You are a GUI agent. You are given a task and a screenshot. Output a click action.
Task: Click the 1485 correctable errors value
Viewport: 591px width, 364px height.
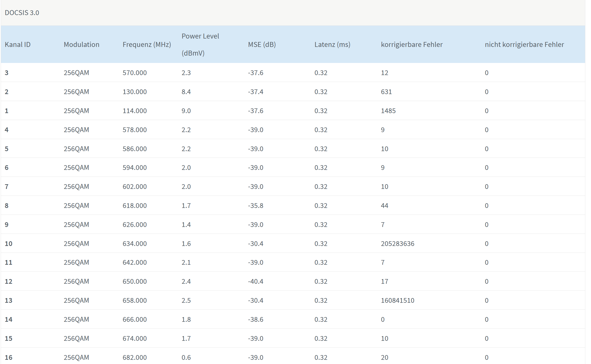click(388, 111)
